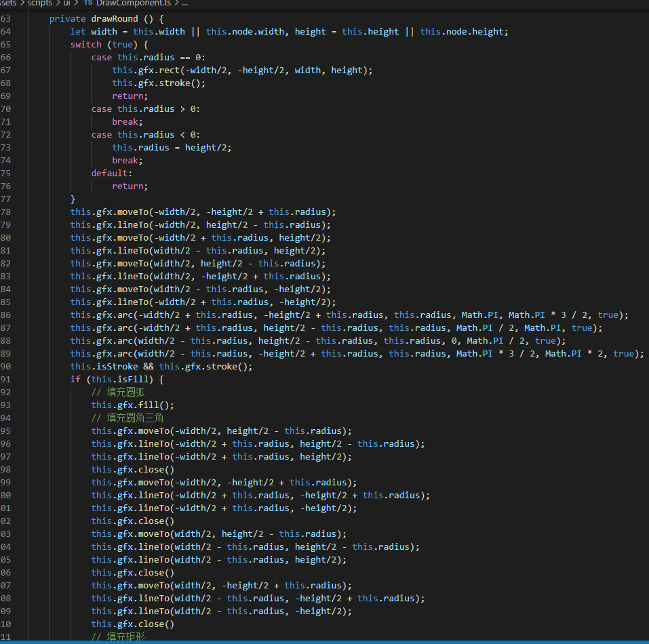Click the 'switch (true)' statement
The image size is (649, 644).
point(109,44)
